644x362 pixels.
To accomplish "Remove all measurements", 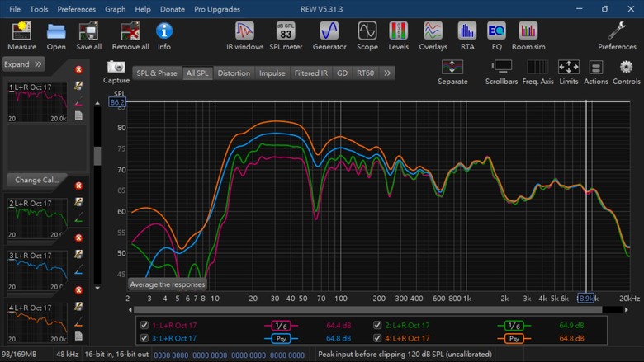I will [x=130, y=36].
